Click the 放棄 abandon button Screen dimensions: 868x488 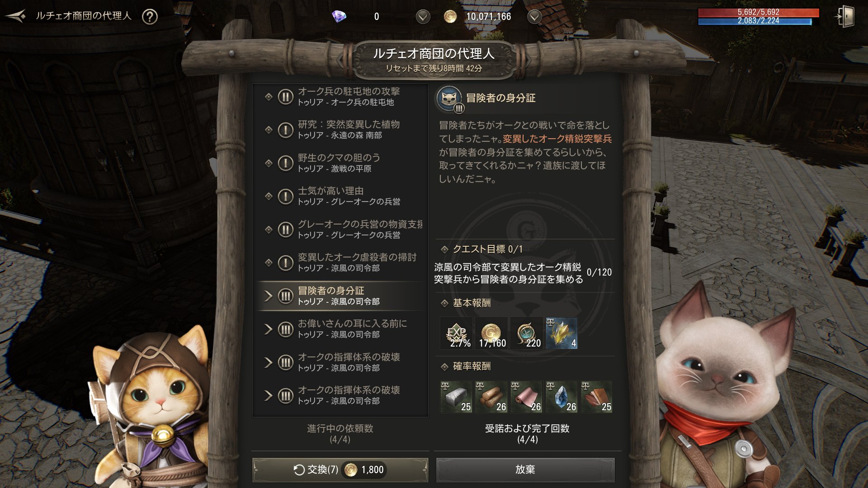click(525, 470)
